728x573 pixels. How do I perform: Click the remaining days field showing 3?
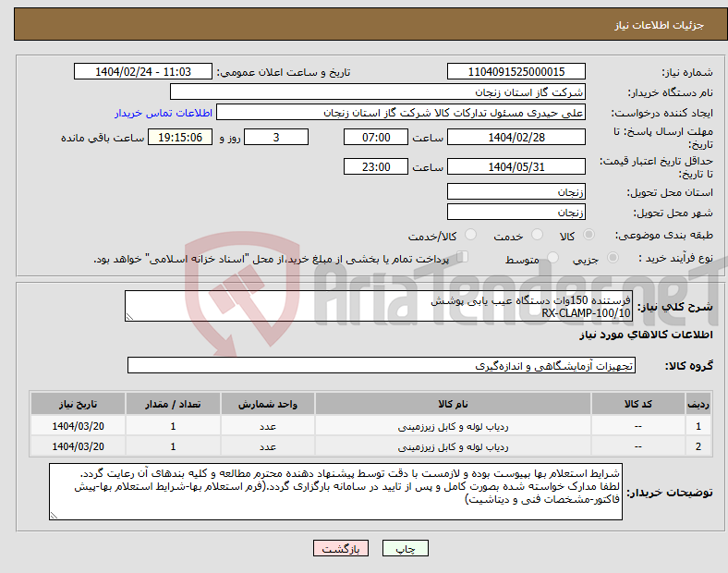coord(276,138)
